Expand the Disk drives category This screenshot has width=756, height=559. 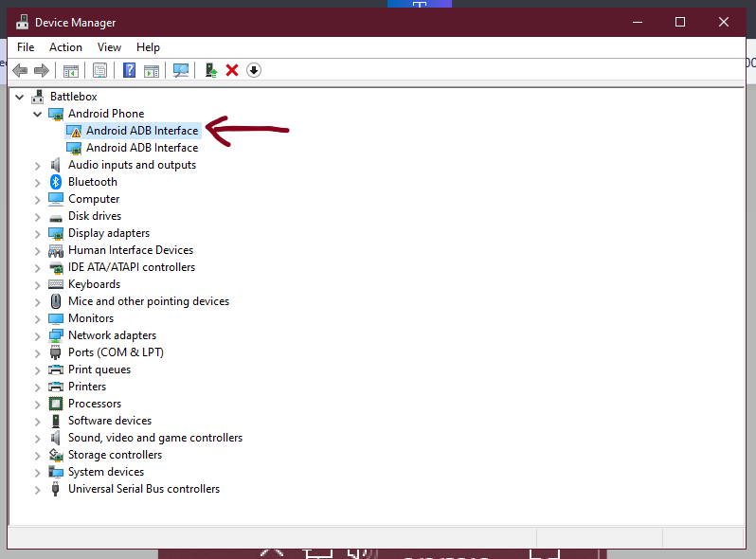tap(37, 217)
